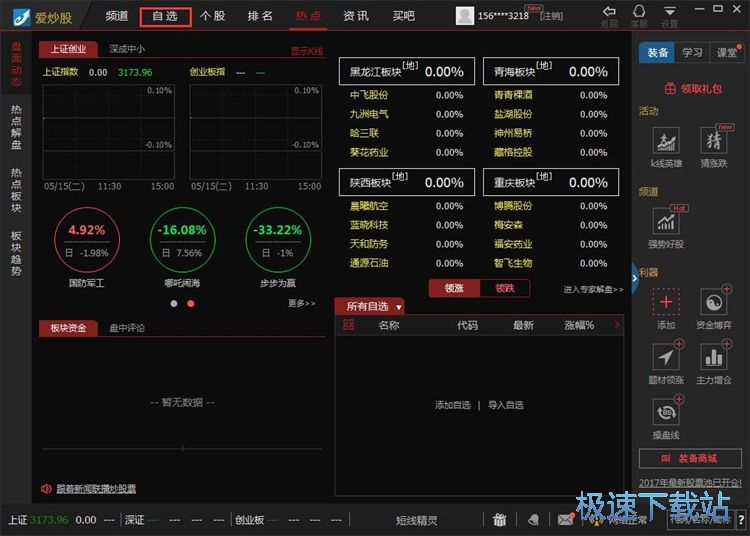Open the 个股 menu tab
This screenshot has height=536, width=750.
point(213,16)
